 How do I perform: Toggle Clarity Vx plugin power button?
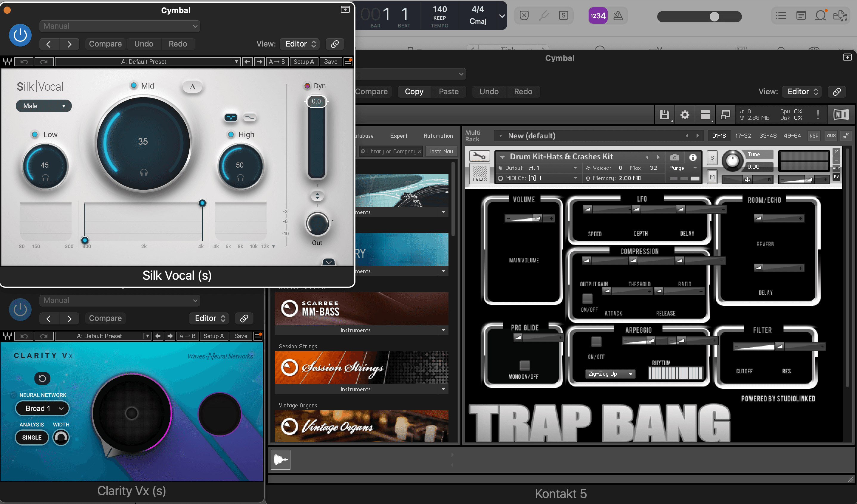click(20, 310)
